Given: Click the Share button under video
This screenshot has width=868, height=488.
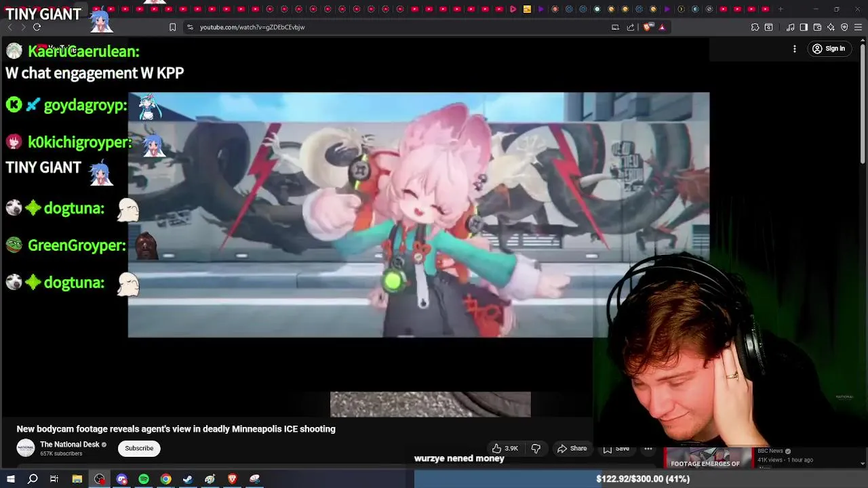Looking at the screenshot, I should tap(572, 448).
